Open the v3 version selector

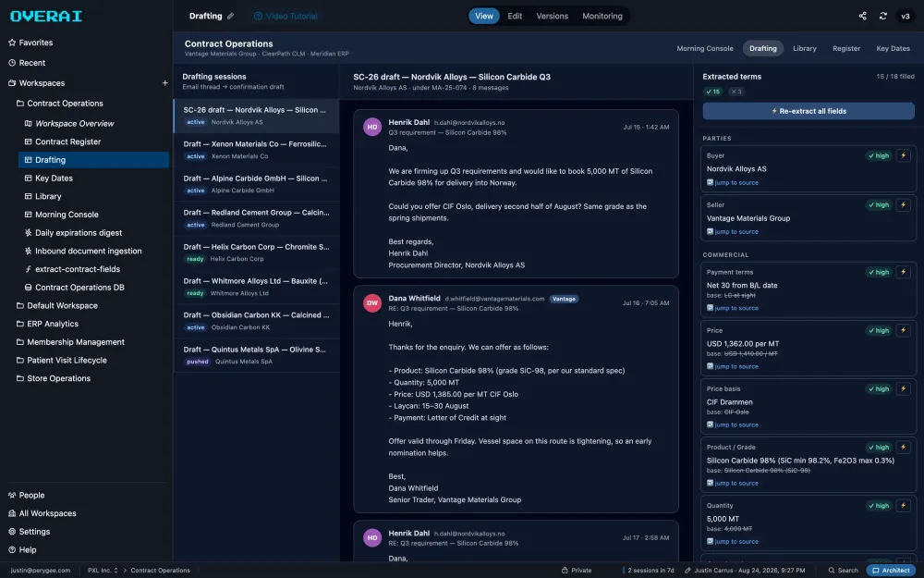click(906, 16)
